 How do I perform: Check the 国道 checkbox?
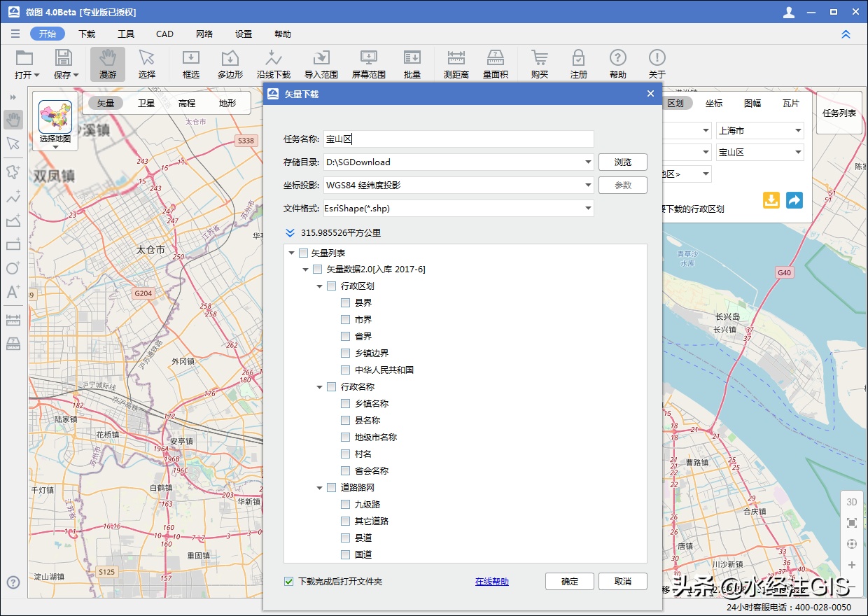[x=345, y=555]
